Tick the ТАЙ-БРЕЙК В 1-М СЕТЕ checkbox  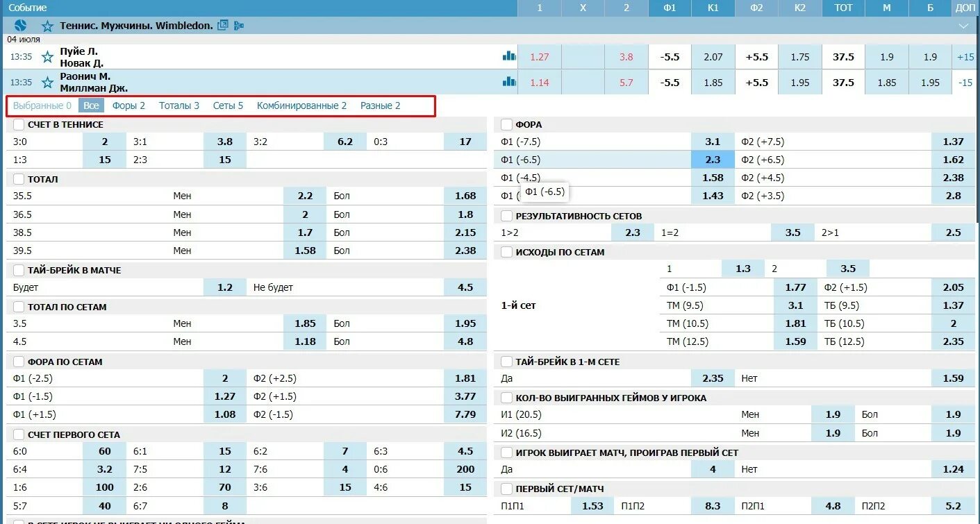point(506,362)
